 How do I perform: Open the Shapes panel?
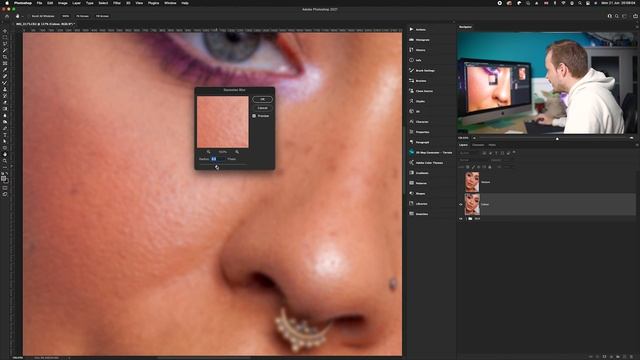(x=417, y=193)
